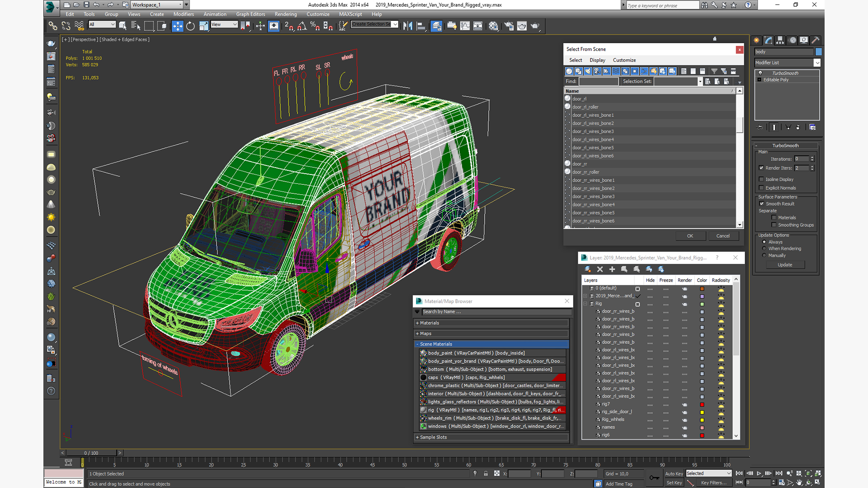Click the Play Animation button

coord(759,474)
